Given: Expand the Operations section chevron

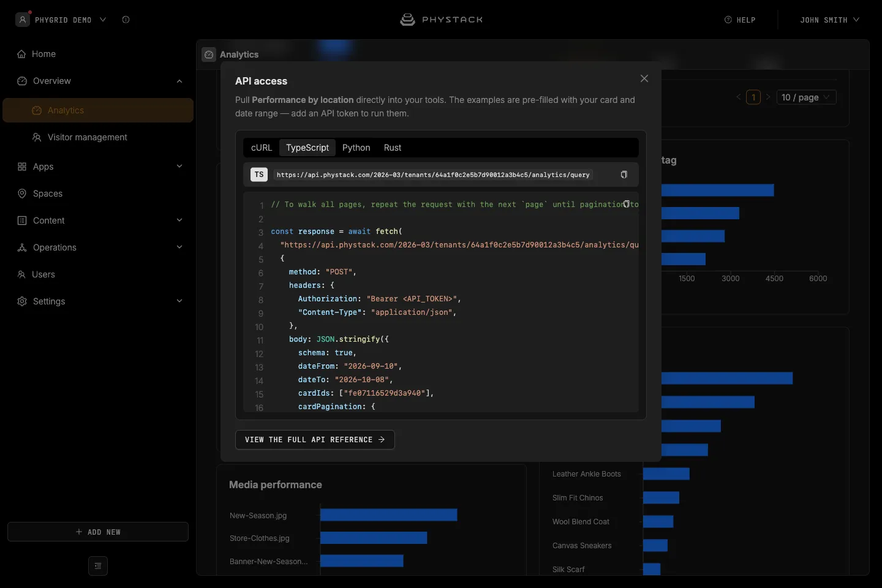Looking at the screenshot, I should tap(179, 247).
